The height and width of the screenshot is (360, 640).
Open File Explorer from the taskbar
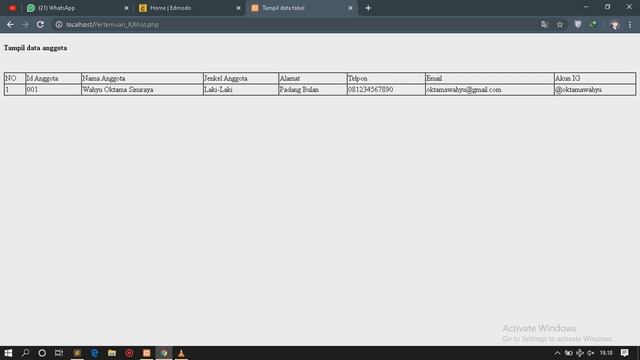coord(112,353)
